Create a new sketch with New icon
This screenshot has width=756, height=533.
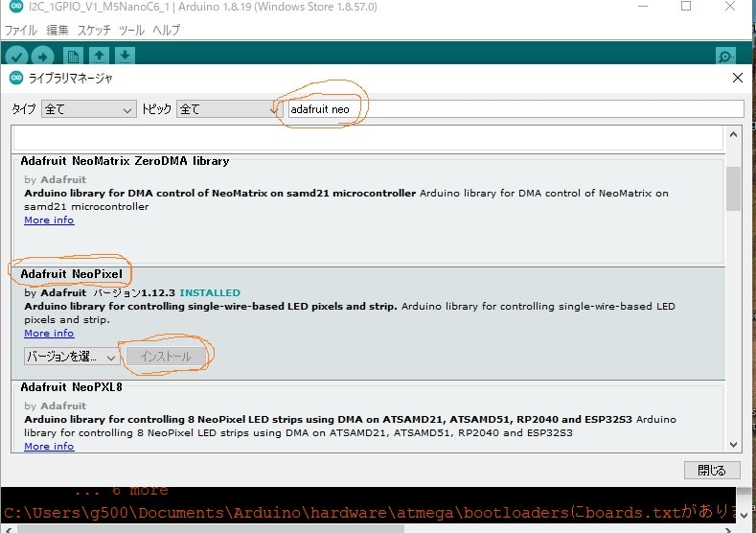[x=73, y=56]
